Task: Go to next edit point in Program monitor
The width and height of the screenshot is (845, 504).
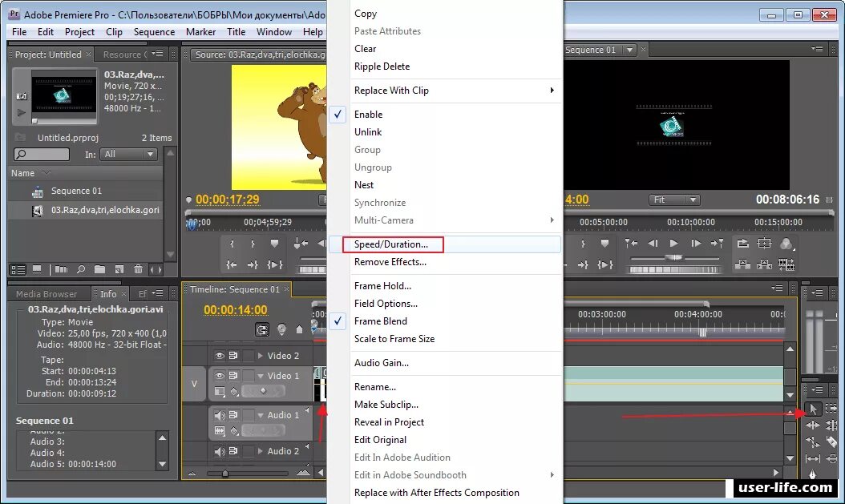Action: pos(717,244)
